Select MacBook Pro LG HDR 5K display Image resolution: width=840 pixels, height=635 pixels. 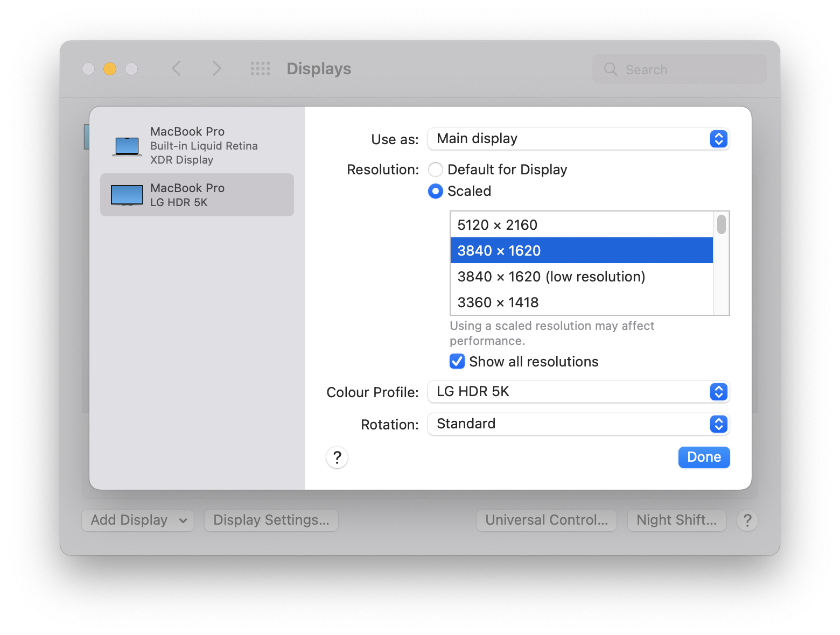click(x=197, y=195)
